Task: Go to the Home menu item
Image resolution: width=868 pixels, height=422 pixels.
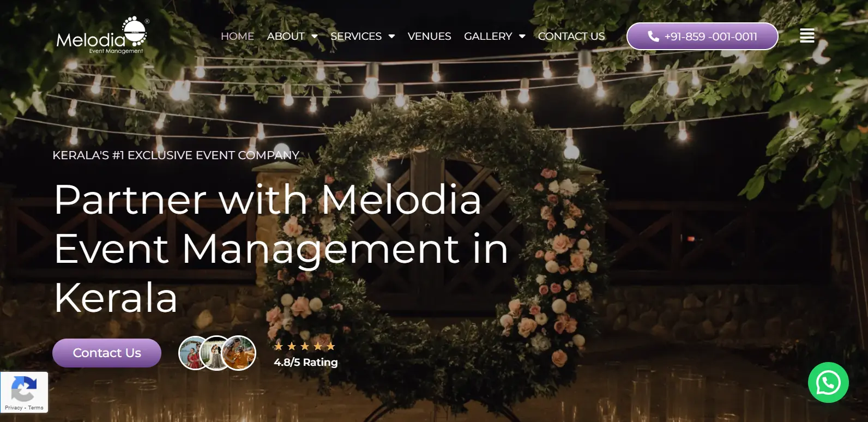Action: click(x=237, y=37)
